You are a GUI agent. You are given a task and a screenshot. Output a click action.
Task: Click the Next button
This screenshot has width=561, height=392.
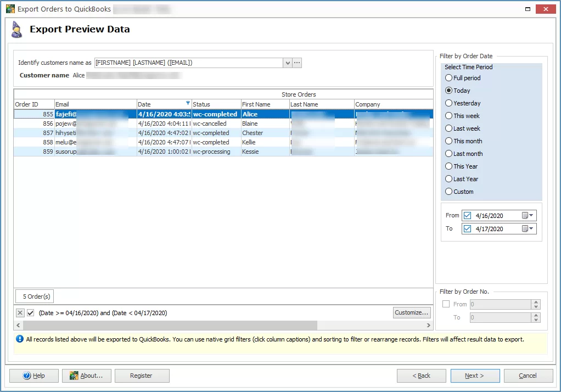pos(474,376)
